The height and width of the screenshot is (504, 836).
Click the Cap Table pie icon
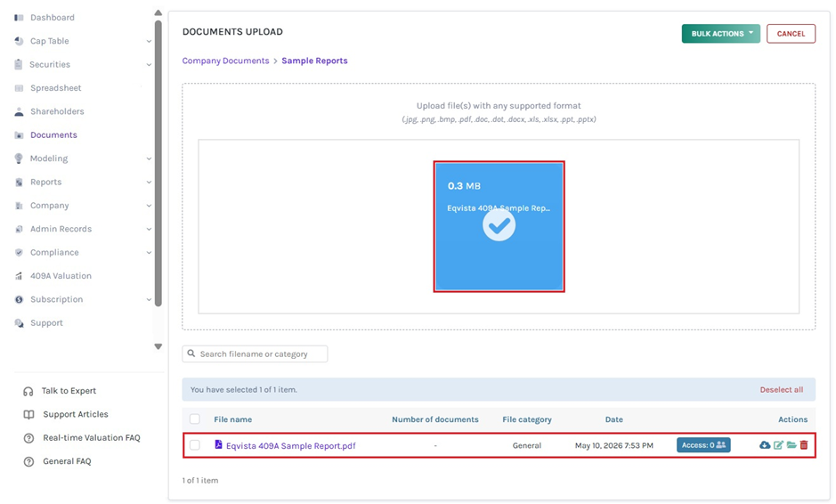point(19,41)
